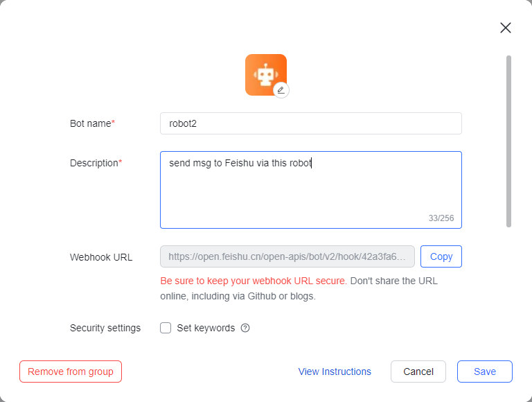Cancel the bot configuration changes
The width and height of the screenshot is (532, 402).
click(418, 372)
